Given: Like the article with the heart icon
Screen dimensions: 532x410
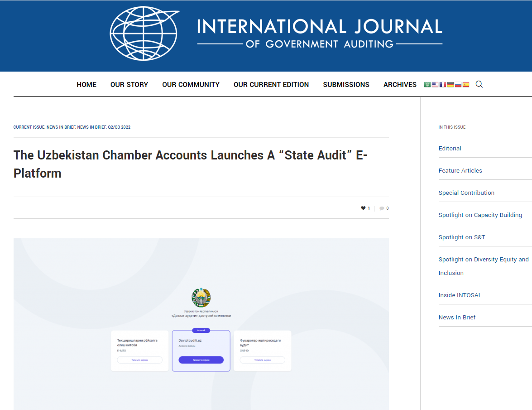Looking at the screenshot, I should pos(363,208).
